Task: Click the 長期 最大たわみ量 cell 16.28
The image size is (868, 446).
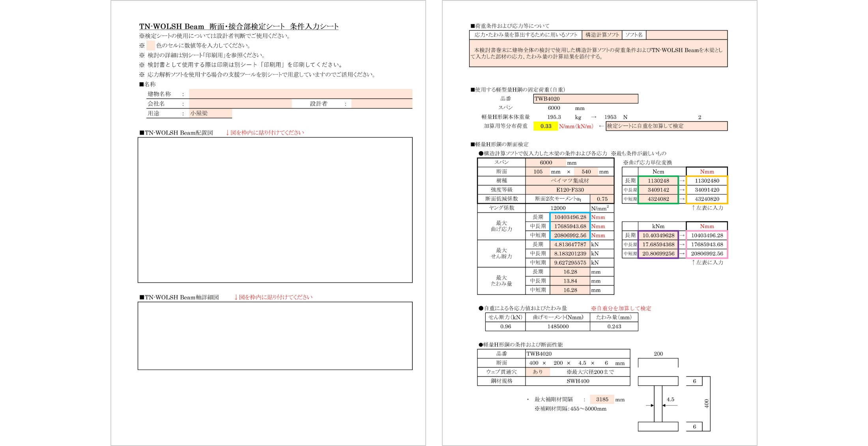Action: coord(570,272)
